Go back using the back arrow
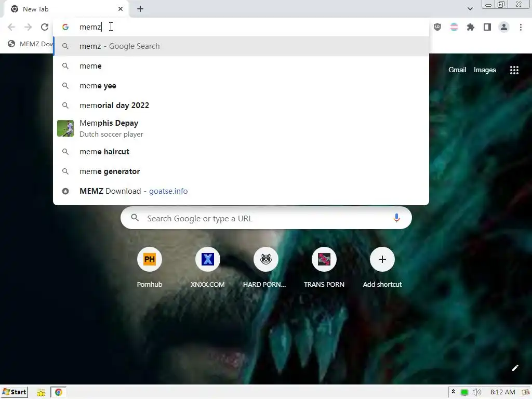The width and height of the screenshot is (532, 399). 11,27
